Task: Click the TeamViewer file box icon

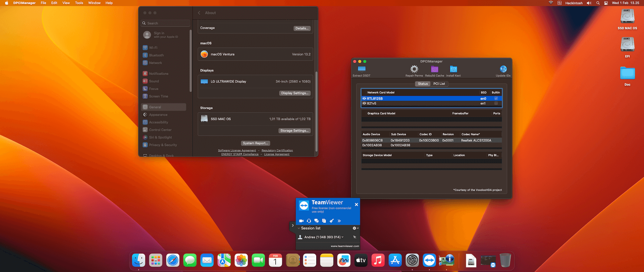Action: (x=324, y=221)
